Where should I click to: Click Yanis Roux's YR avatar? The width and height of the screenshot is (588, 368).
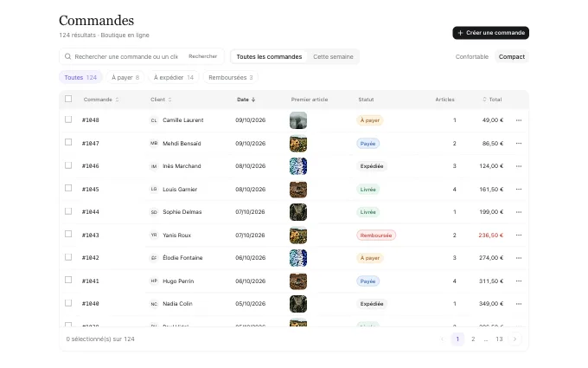click(154, 235)
